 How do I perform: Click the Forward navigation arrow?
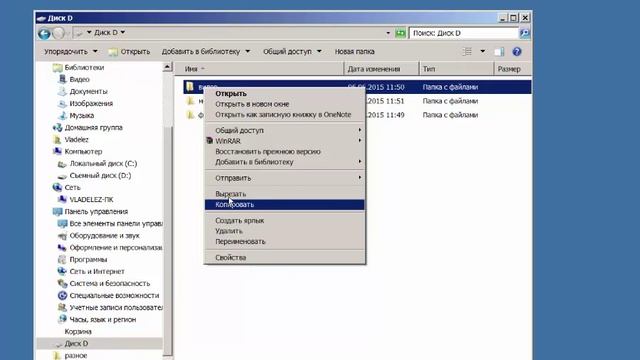59,33
